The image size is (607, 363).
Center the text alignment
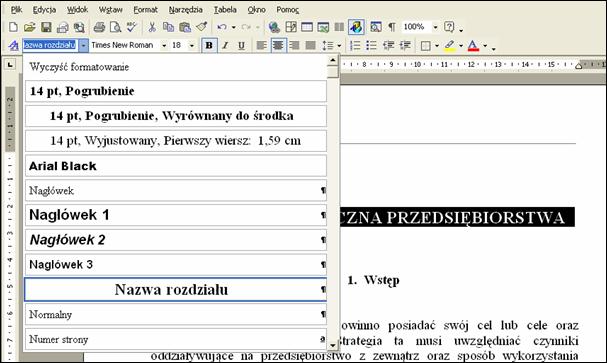coord(278,46)
